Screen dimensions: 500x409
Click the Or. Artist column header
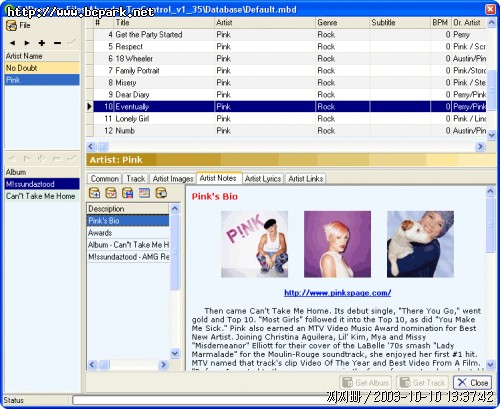coord(469,23)
